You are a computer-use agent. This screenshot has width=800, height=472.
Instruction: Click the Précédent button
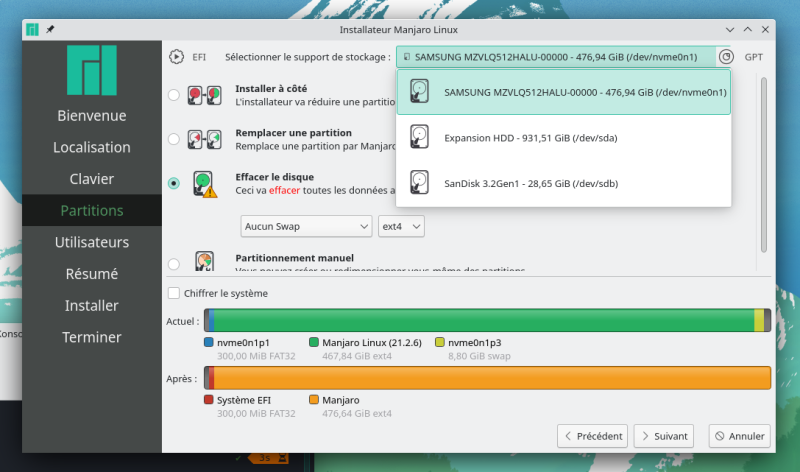(592, 436)
